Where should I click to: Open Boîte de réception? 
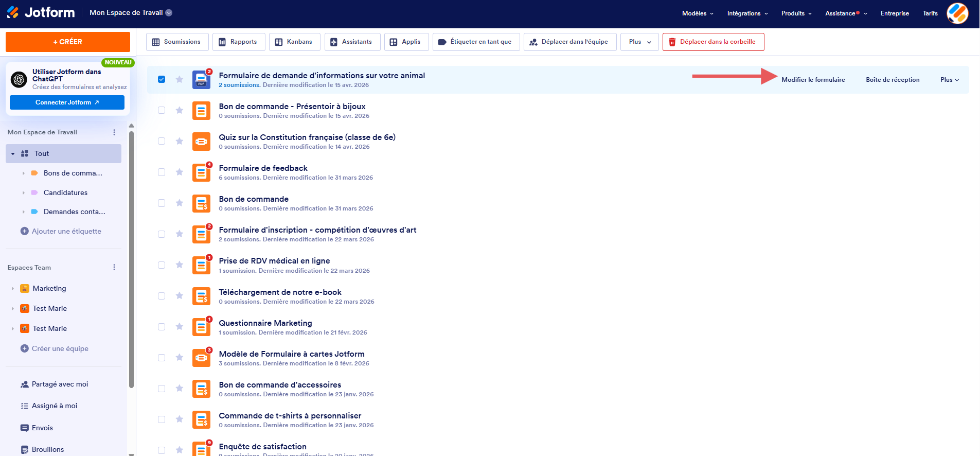[x=893, y=80]
